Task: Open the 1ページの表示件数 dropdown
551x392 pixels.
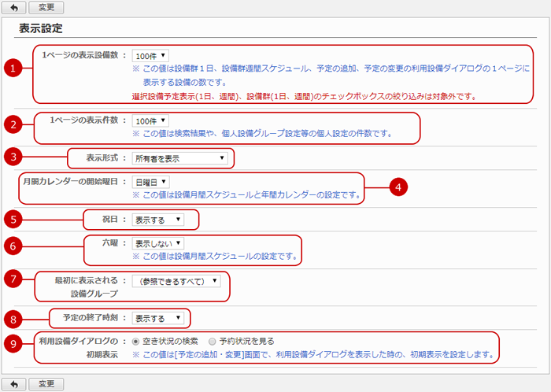Action: click(x=150, y=120)
